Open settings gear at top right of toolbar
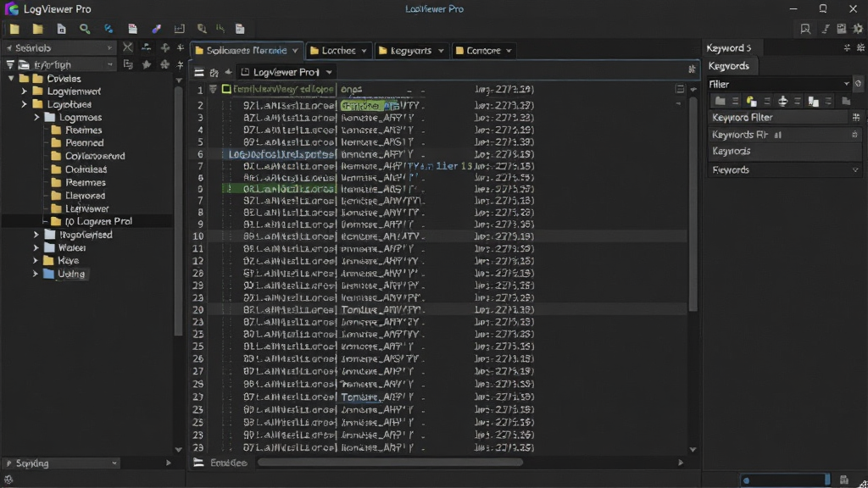The height and width of the screenshot is (488, 868). [858, 29]
